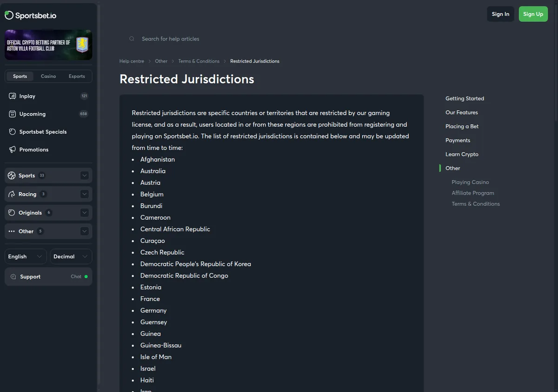Expand the Originals section chevron
The image size is (558, 392).
[x=84, y=213]
